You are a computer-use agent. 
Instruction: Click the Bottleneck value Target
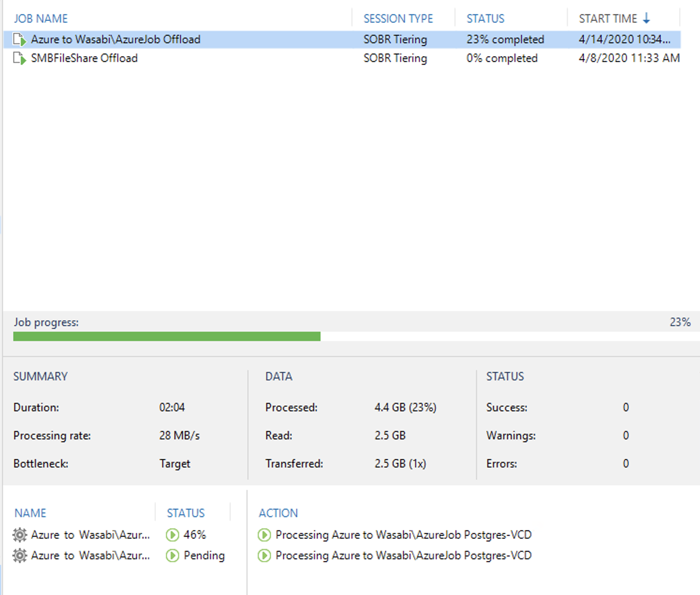click(x=175, y=464)
